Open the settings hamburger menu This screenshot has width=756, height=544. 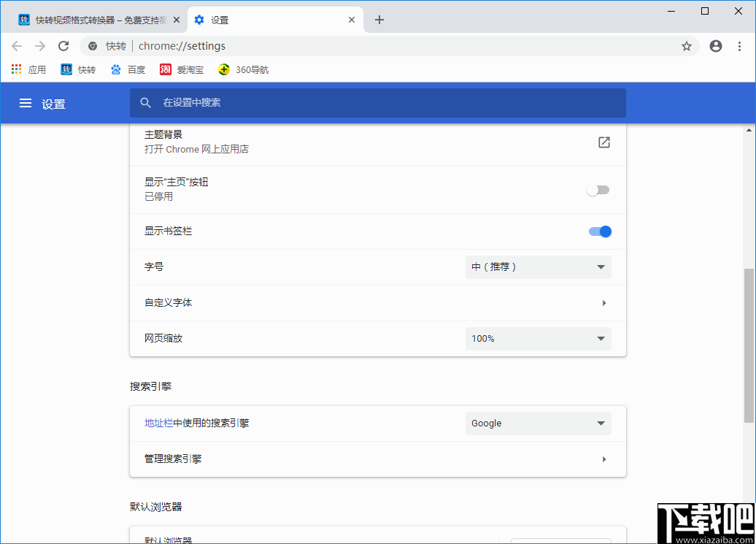click(x=26, y=103)
